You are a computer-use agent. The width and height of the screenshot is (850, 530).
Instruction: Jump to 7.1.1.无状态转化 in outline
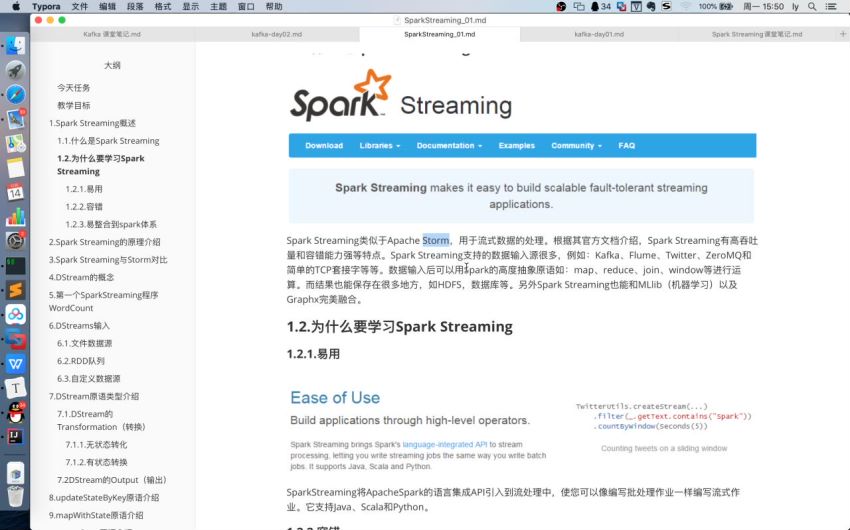96,445
